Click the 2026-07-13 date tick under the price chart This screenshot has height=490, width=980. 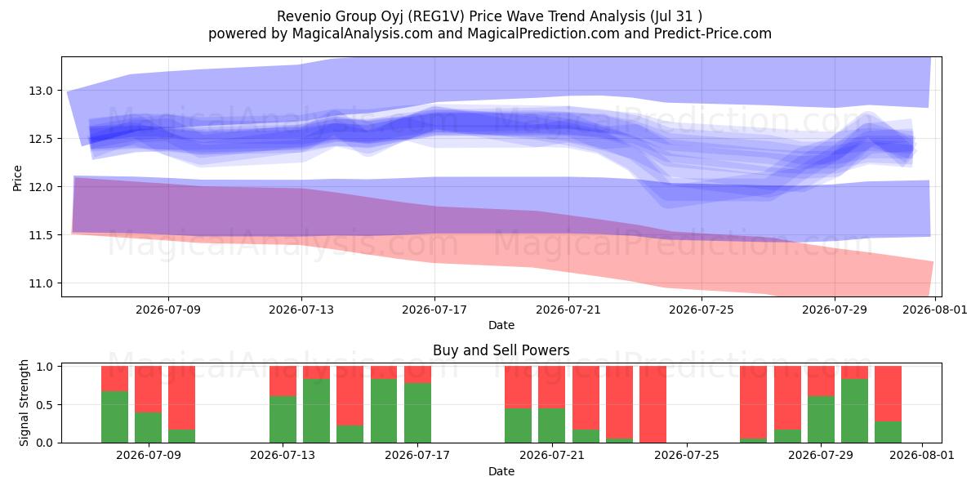point(301,309)
